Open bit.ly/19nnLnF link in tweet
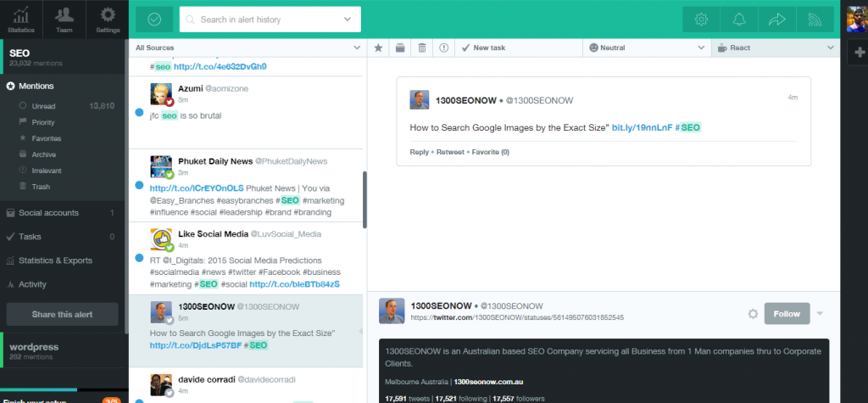Viewport: 868px width, 403px height. pos(643,127)
